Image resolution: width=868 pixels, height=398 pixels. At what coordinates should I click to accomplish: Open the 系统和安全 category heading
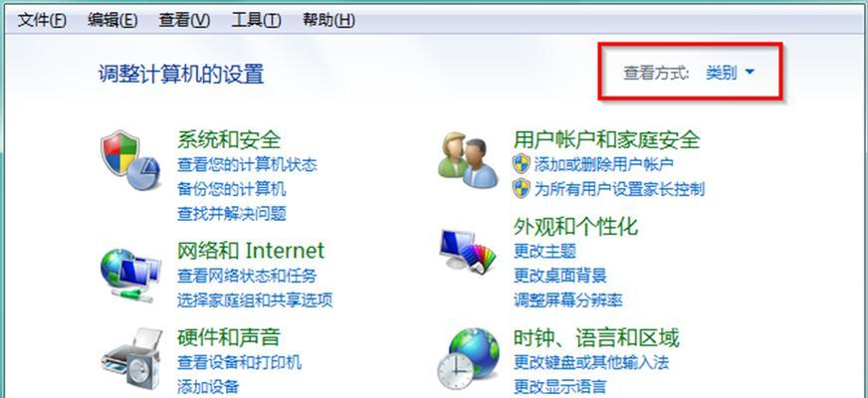tap(229, 139)
